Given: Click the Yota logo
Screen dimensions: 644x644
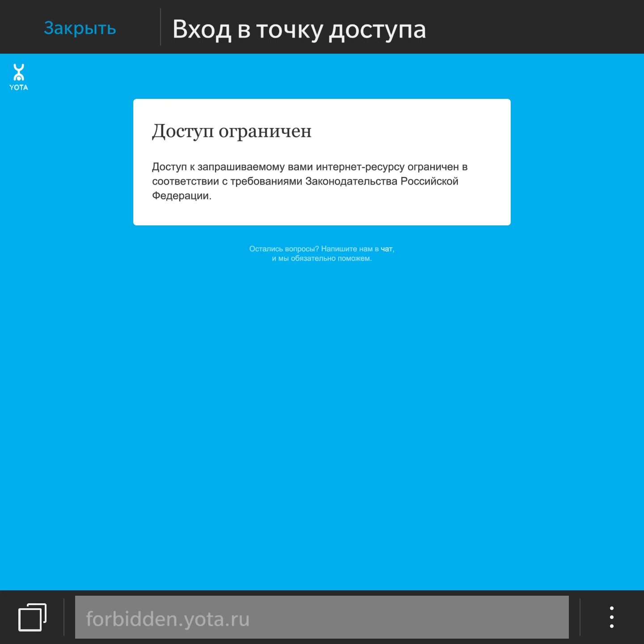Looking at the screenshot, I should tap(19, 77).
